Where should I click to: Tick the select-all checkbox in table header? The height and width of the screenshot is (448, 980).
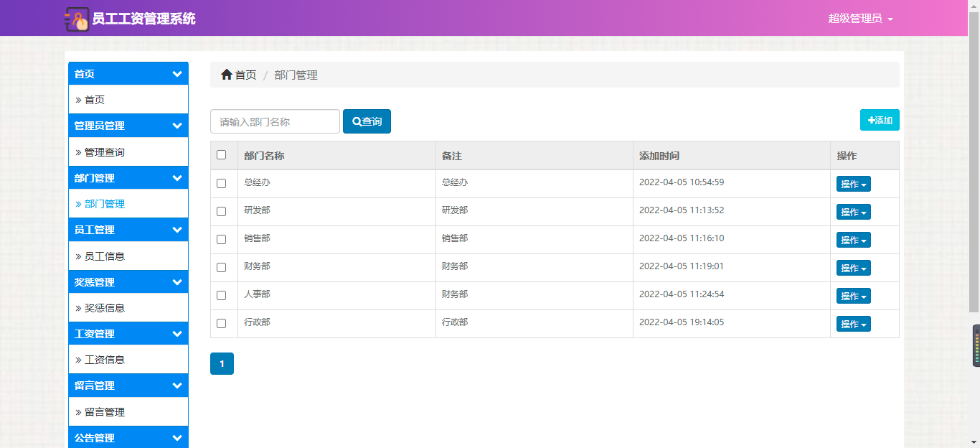click(x=221, y=155)
